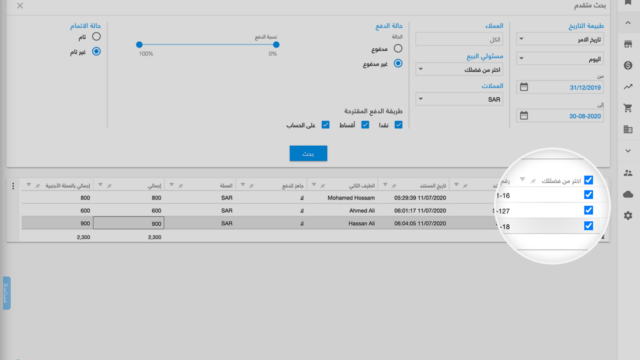Filter the العملة column
This screenshot has height=360, width=640.
coord(171,185)
